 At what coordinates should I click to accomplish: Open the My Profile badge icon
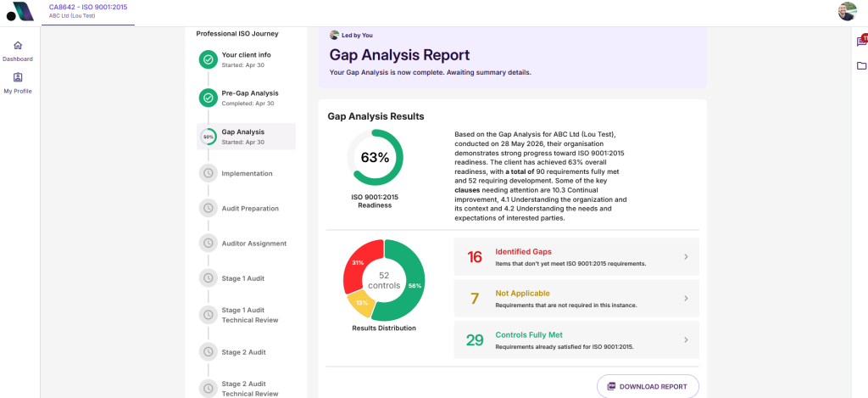(18, 77)
